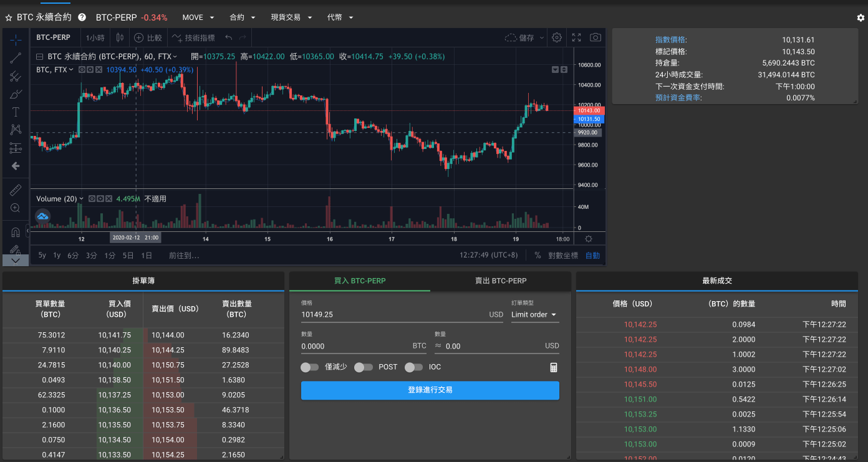This screenshot has width=868, height=462.
Task: Select the ruler measure tool
Action: (x=16, y=190)
